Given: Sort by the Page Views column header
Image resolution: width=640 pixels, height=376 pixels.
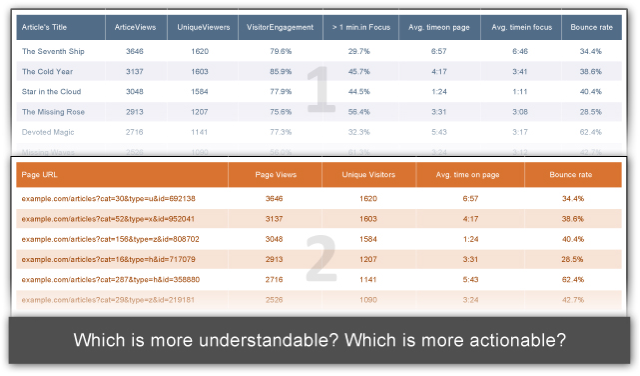Looking at the screenshot, I should pyautogui.click(x=276, y=175).
